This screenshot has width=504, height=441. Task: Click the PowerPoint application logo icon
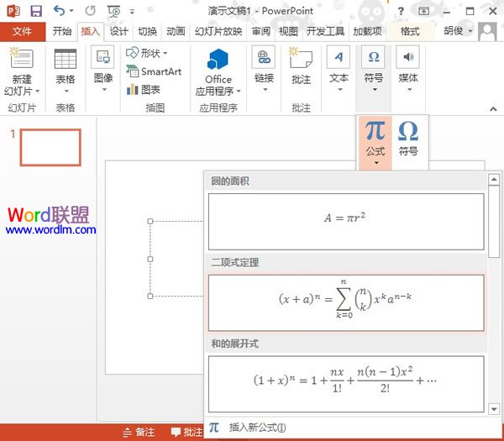pos(13,11)
